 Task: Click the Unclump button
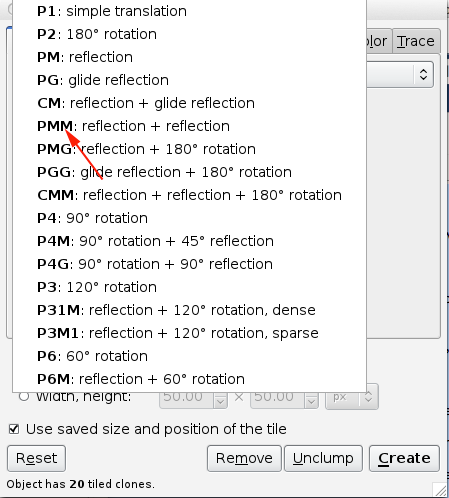pos(323,458)
